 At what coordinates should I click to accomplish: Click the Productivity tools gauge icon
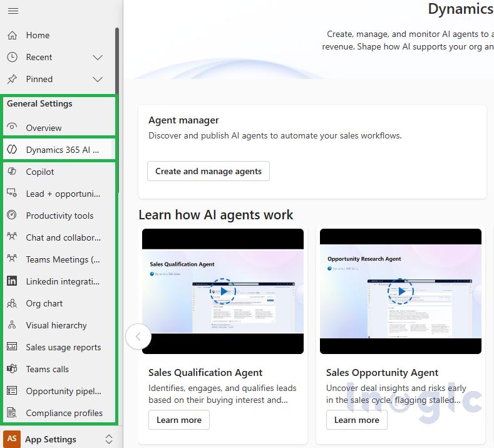(x=12, y=215)
